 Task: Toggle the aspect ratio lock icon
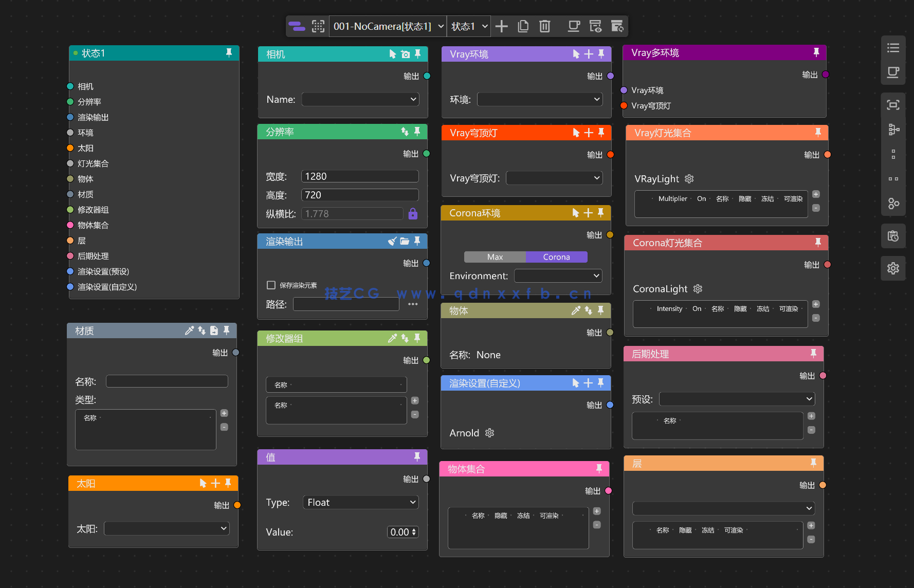pyautogui.click(x=413, y=214)
